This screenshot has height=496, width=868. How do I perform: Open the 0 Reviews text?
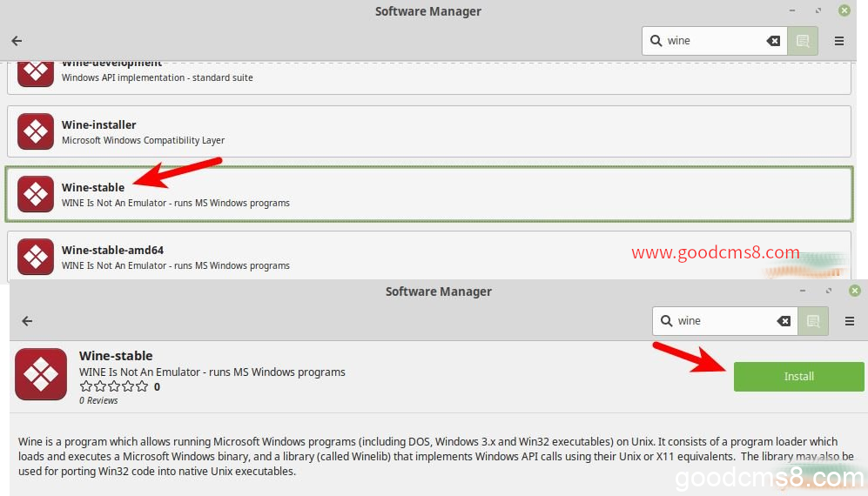click(x=98, y=400)
